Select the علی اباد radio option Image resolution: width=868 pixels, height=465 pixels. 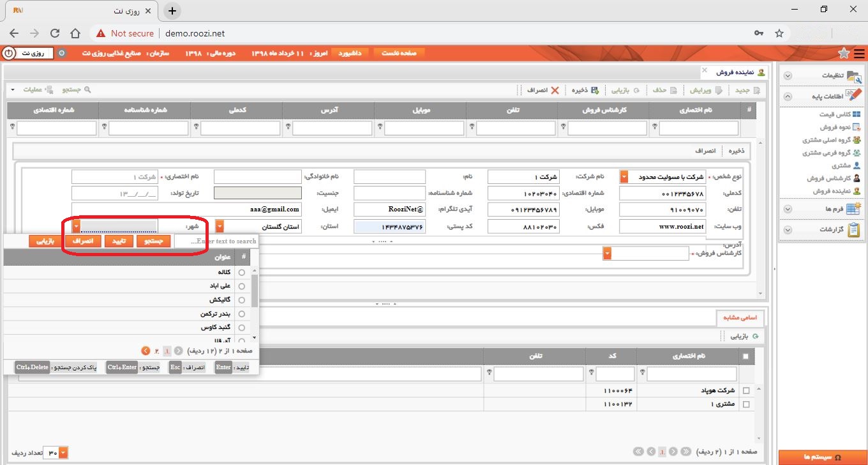[241, 286]
